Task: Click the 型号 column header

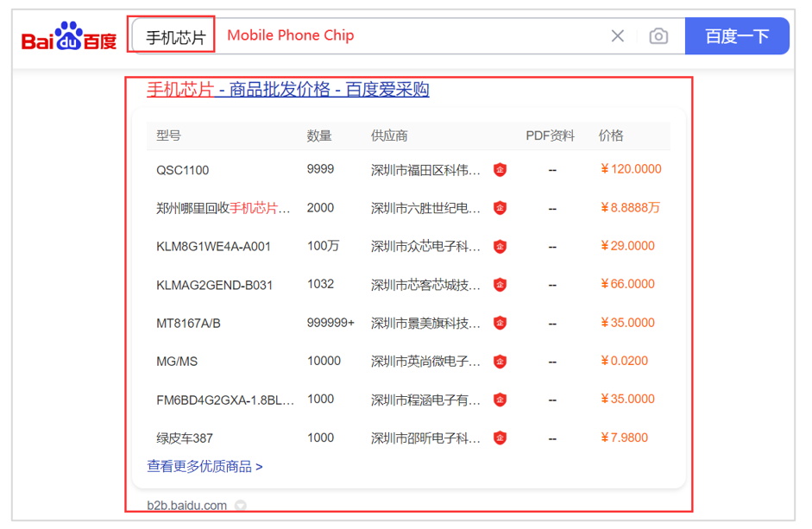Action: (168, 135)
